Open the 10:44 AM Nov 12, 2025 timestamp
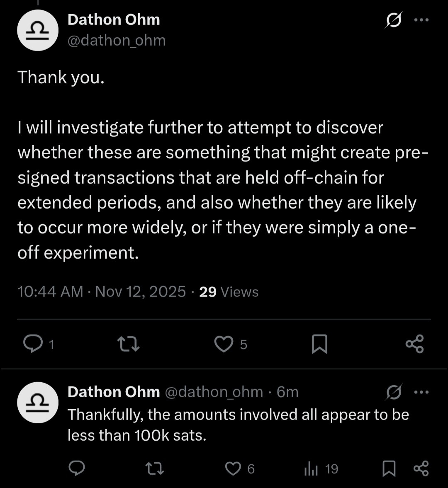 [102, 292]
